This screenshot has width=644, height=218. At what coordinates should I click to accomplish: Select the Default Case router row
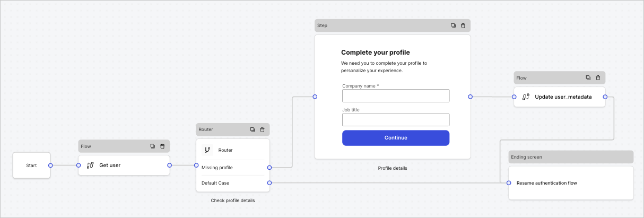[x=232, y=183]
